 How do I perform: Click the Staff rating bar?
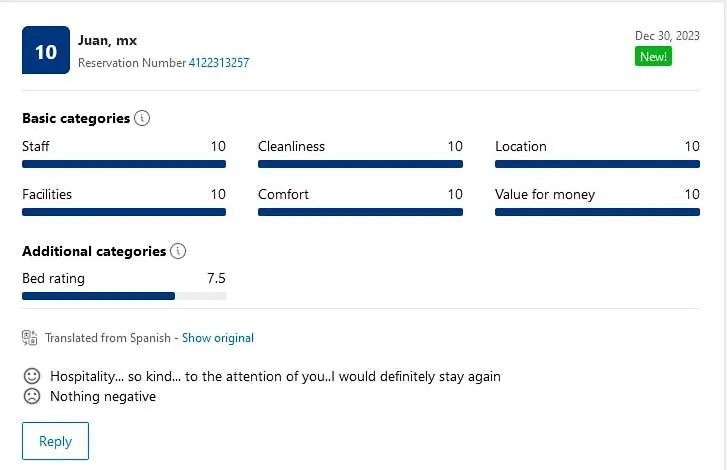pyautogui.click(x=124, y=164)
